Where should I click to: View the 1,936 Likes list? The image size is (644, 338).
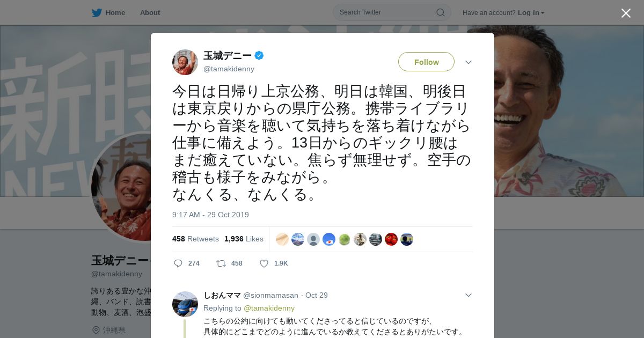244,239
